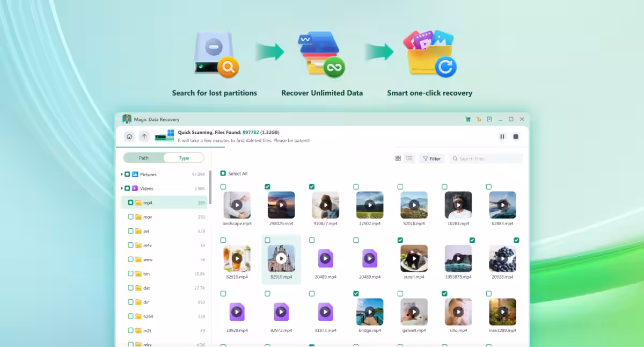Image resolution: width=644 pixels, height=347 pixels.
Task: Open the Filter options
Action: (431, 158)
